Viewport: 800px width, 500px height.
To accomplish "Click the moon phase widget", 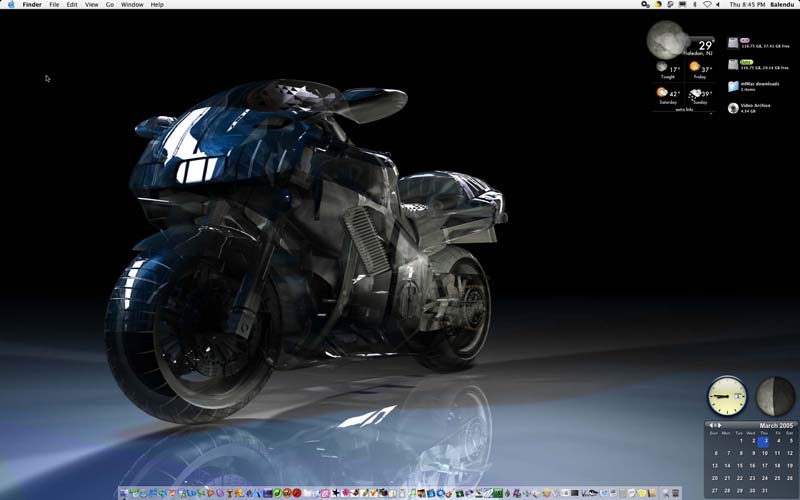I will click(x=775, y=396).
